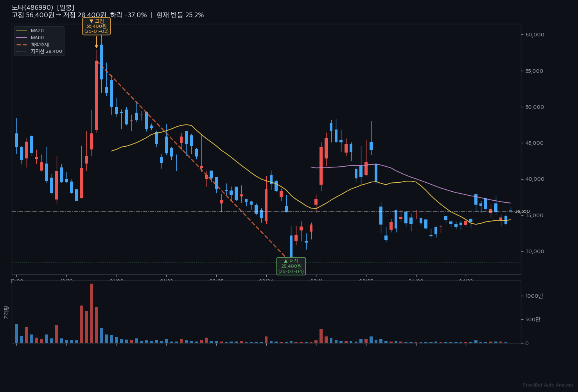Image resolution: width=578 pixels, height=392 pixels.
Task: Click the yellow MA20 line sample in legend
Action: [22, 31]
